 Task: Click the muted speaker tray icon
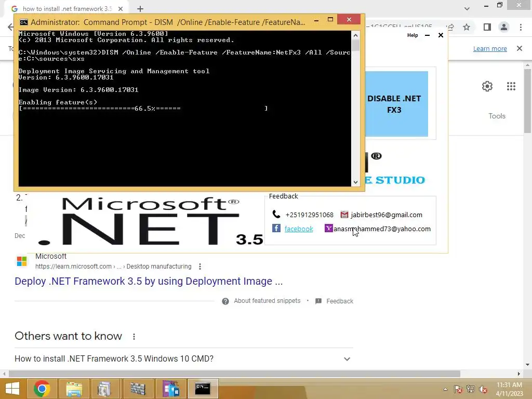[x=483, y=389]
